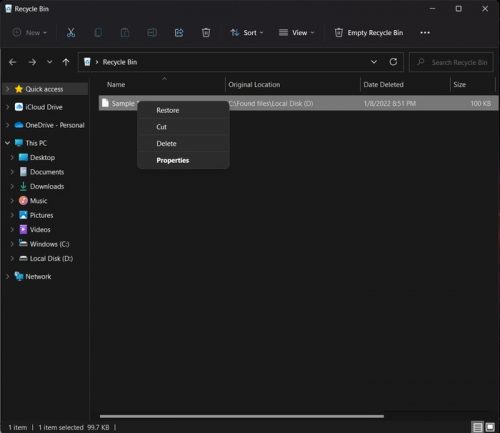
Task: Click Empty Recycle Bin button
Action: coord(369,33)
